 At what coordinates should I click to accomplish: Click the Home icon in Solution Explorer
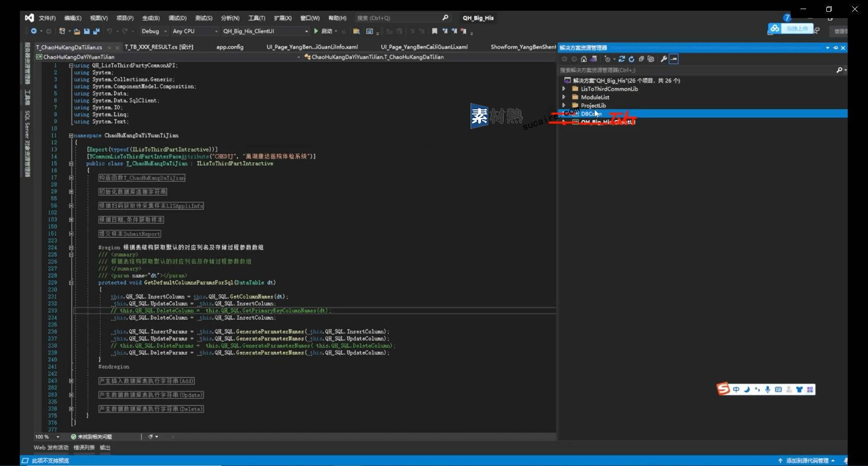click(x=584, y=59)
